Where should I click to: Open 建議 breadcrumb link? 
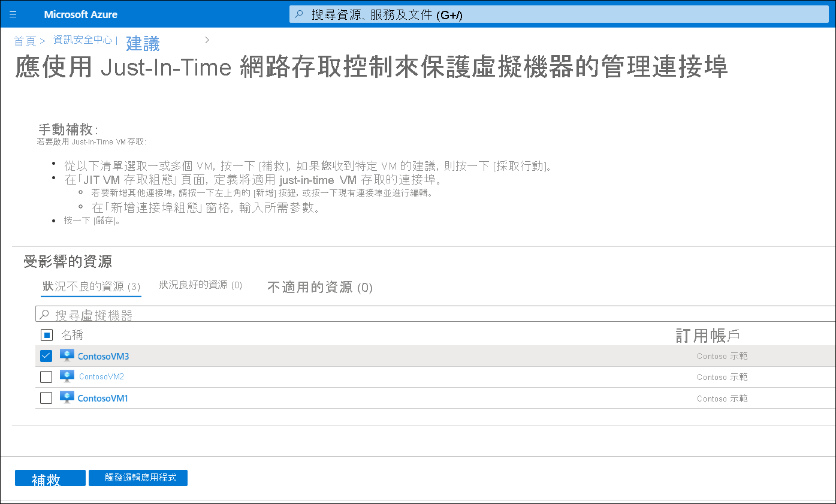tap(143, 43)
